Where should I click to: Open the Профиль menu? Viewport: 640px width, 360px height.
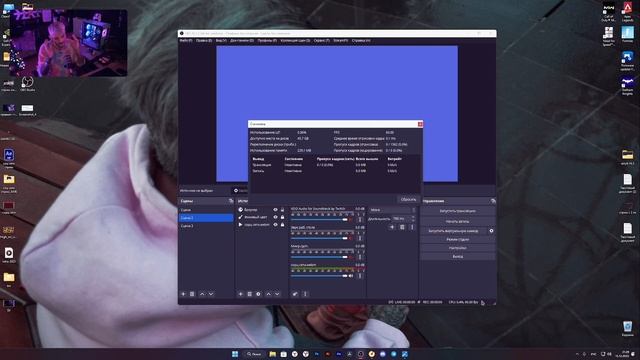tap(267, 40)
